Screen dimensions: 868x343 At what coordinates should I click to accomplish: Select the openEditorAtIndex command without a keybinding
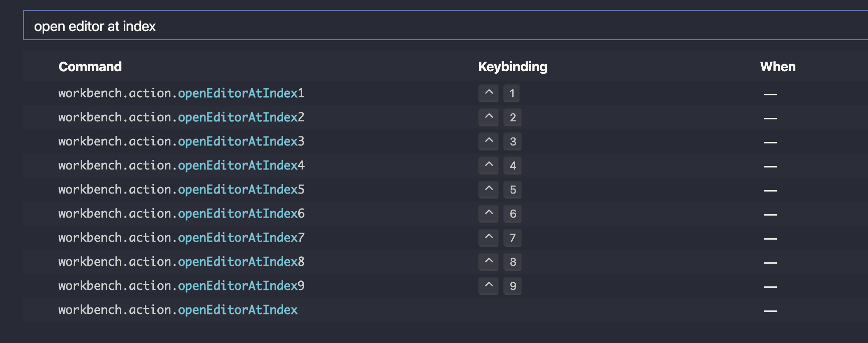point(178,310)
